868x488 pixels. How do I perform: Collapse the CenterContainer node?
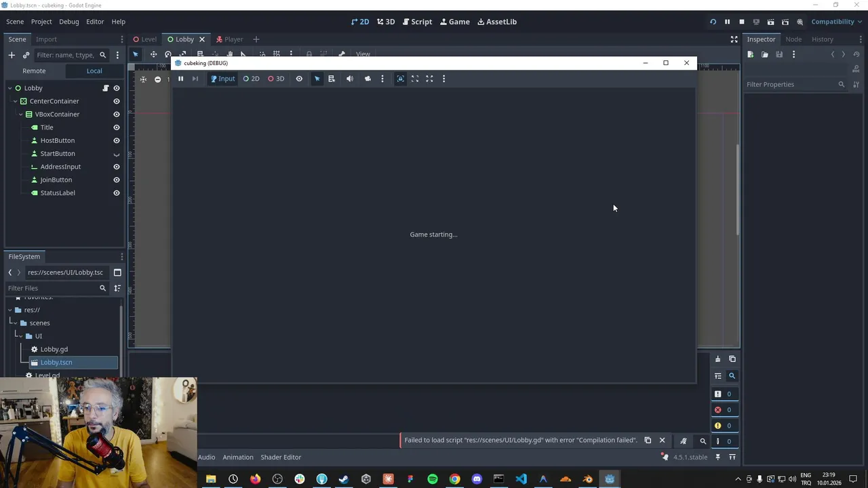(15, 101)
